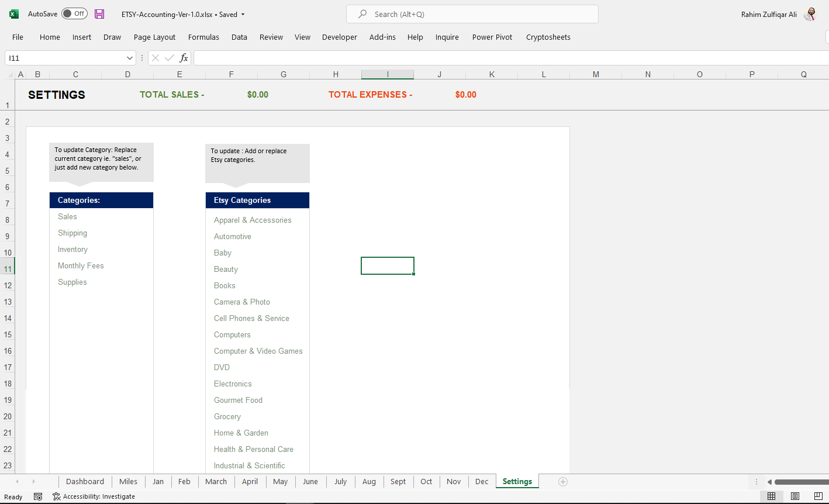Switch to the Dashboard sheet tab

click(85, 481)
